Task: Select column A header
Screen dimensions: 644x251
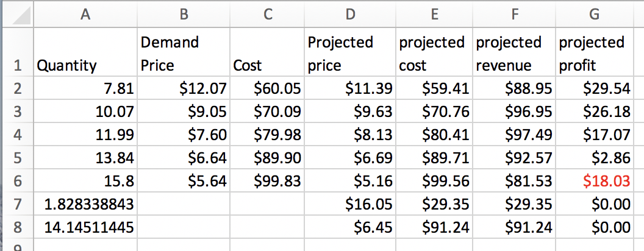Action: coord(85,14)
